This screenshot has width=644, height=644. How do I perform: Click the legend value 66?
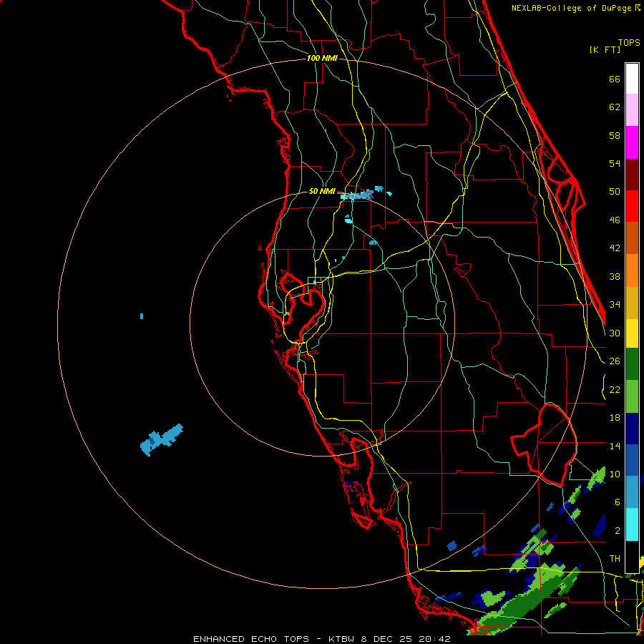point(615,79)
